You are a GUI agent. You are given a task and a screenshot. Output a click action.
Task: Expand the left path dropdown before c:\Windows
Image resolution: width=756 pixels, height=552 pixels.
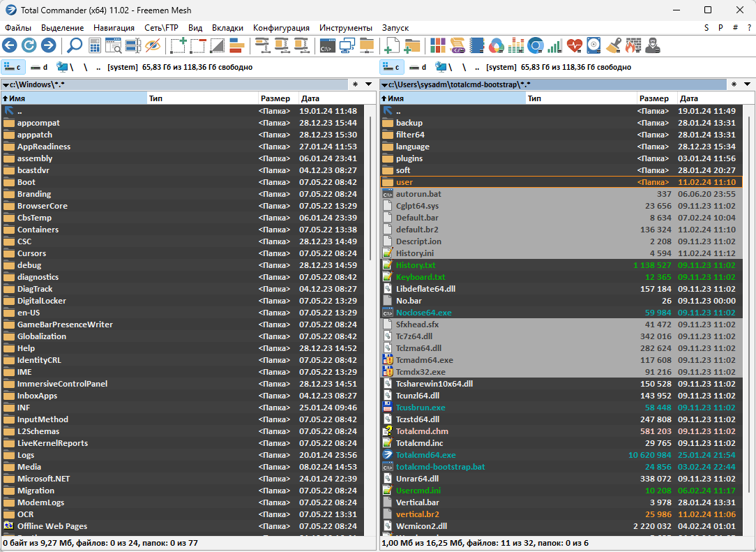click(x=6, y=84)
